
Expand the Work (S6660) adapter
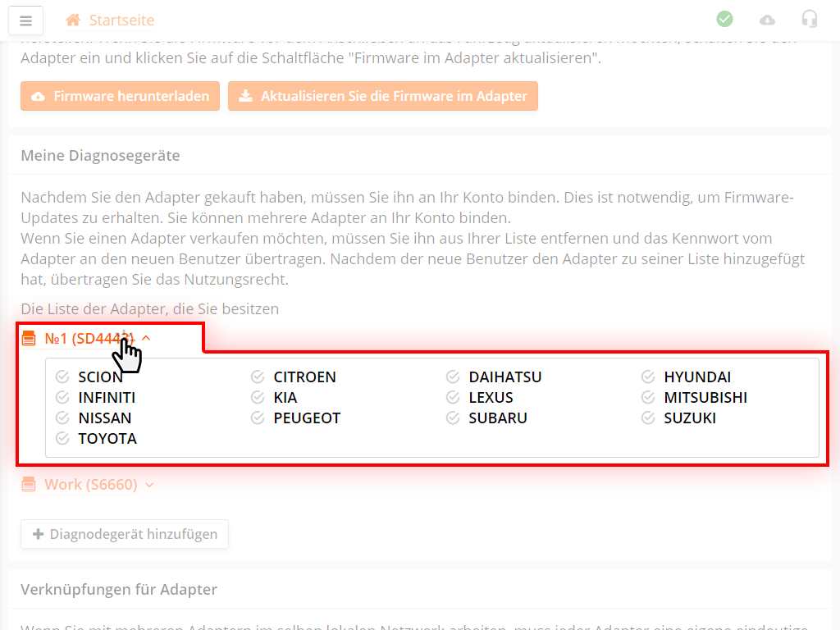[x=90, y=484]
